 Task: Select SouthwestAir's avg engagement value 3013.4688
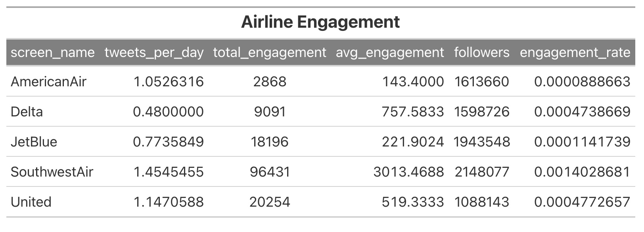pyautogui.click(x=408, y=172)
